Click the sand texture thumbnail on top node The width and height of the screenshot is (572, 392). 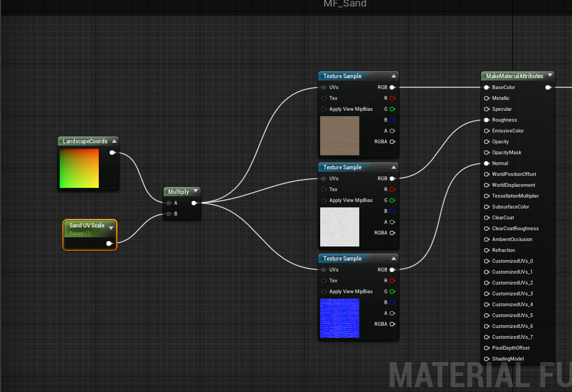click(340, 135)
